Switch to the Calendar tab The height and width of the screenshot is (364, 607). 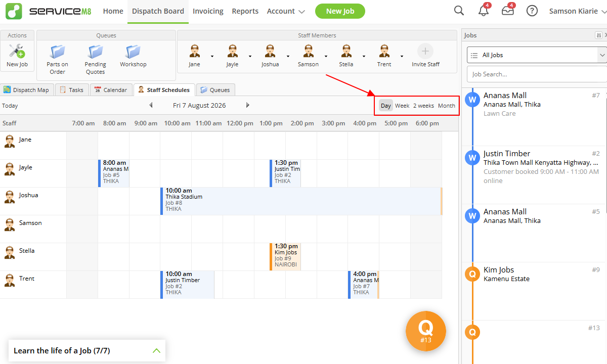[x=111, y=90]
